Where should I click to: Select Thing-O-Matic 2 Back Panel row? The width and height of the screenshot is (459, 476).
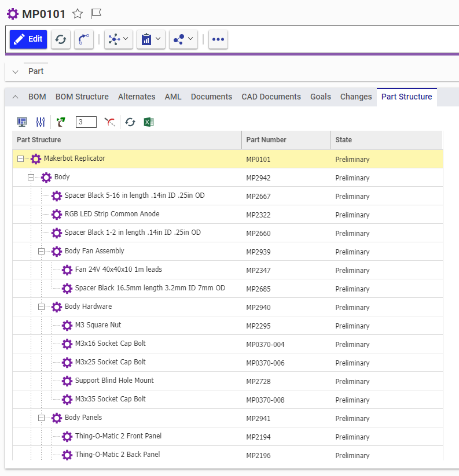[x=227, y=453]
